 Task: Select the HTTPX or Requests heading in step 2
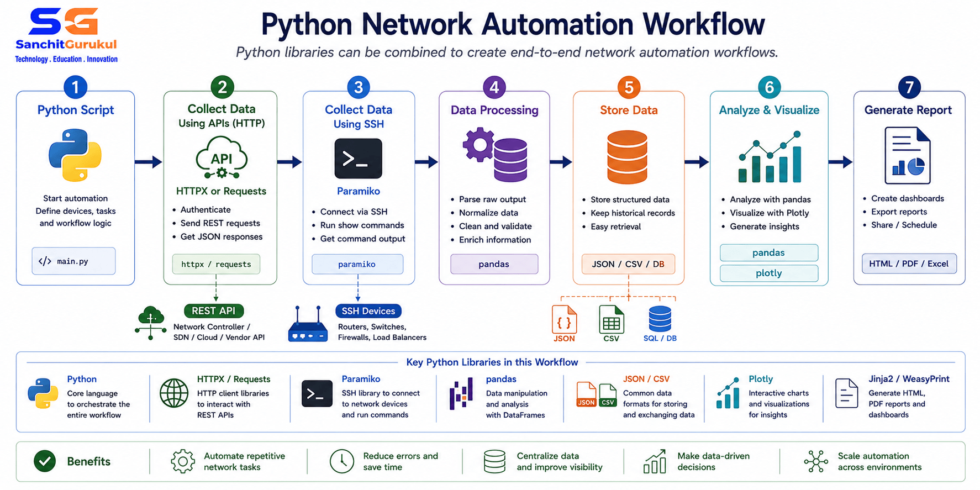(221, 191)
